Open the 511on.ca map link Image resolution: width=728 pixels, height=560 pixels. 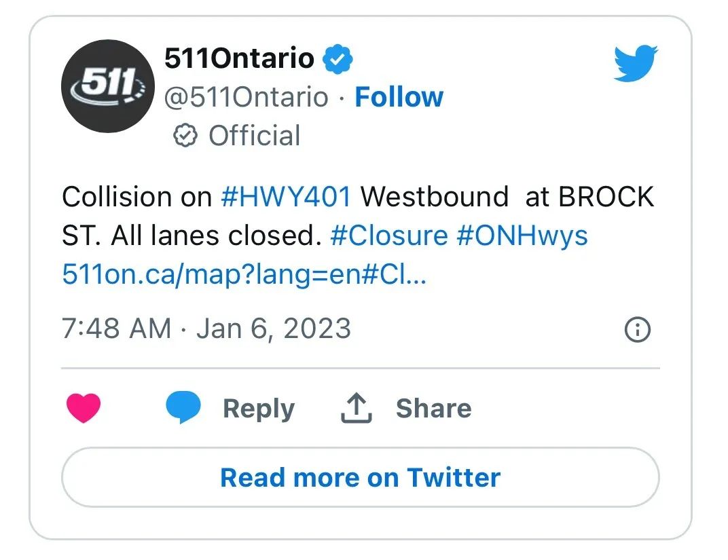click(244, 274)
